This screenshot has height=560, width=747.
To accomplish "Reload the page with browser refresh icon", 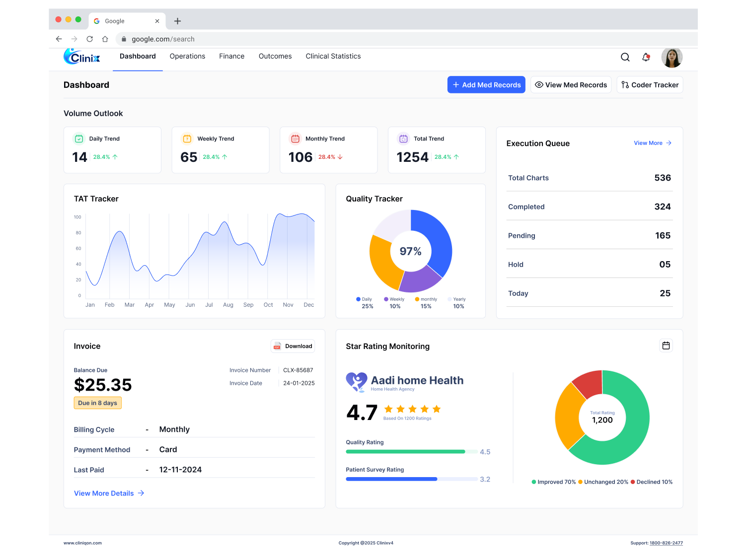I will (90, 39).
